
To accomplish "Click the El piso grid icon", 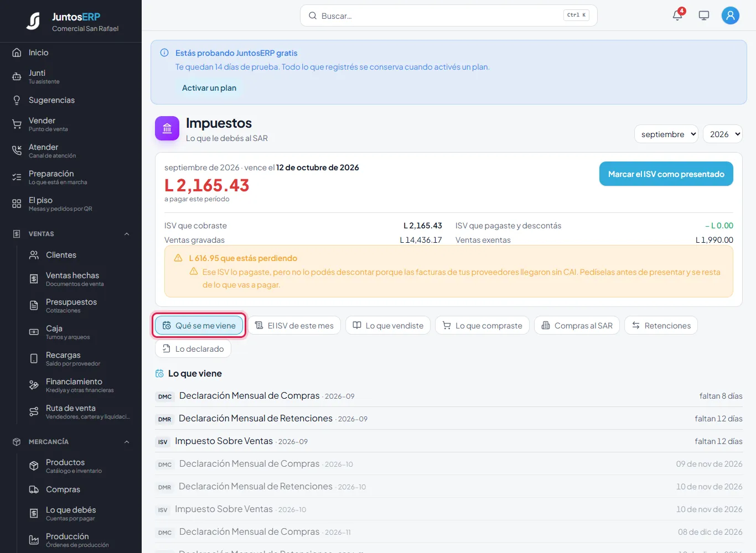I will [17, 204].
